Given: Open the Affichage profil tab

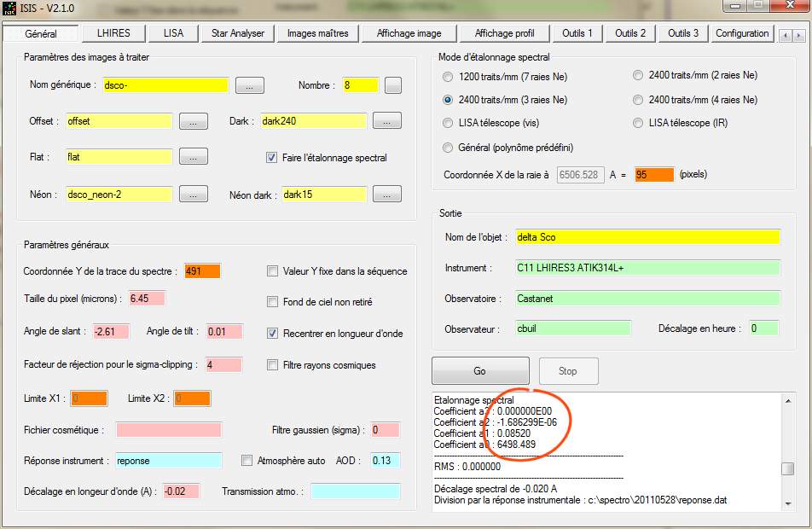Looking at the screenshot, I should coord(504,33).
